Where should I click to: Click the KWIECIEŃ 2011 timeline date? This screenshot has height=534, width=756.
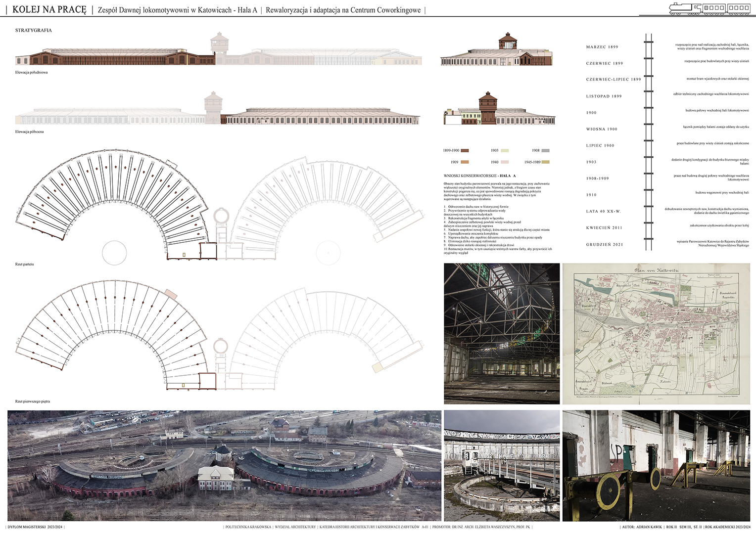[x=604, y=228]
